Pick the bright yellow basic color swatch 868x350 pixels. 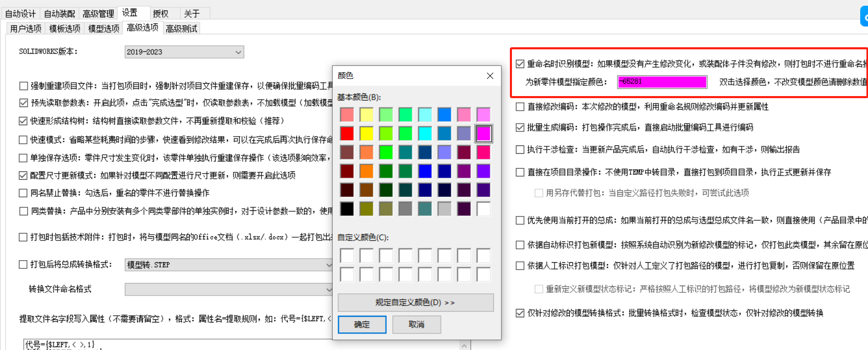(366, 133)
